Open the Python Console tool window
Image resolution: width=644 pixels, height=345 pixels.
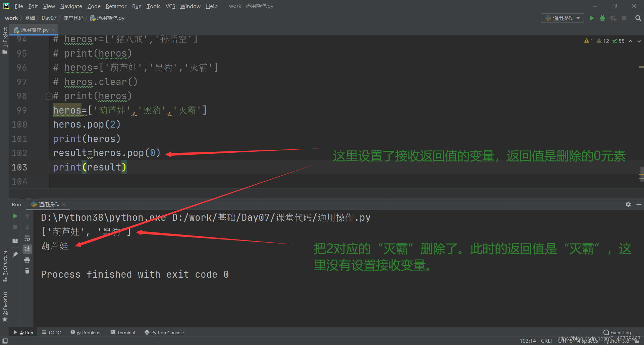164,333
